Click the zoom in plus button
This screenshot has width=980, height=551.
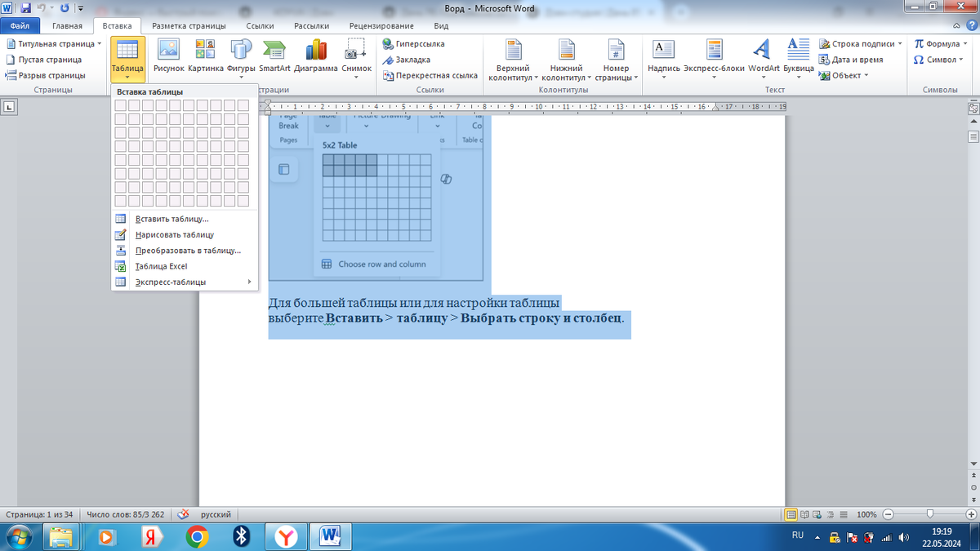[x=971, y=515]
